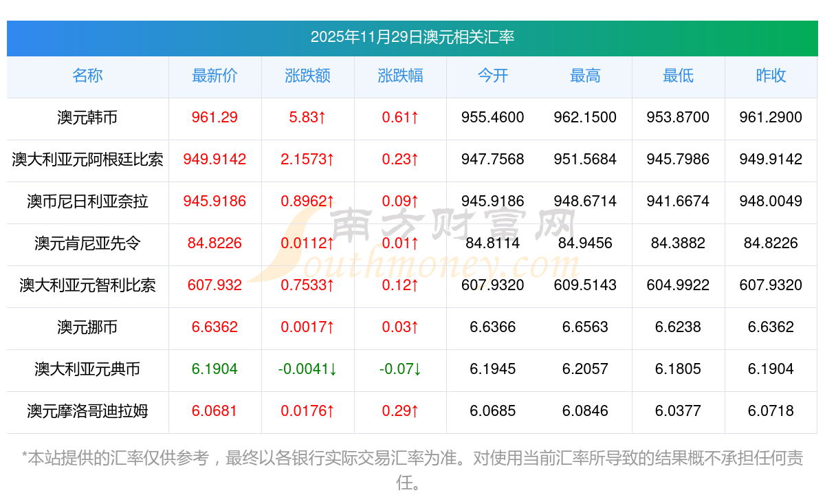Click the red 5.83↑ change amount
This screenshot has height=504, width=825.
pos(307,118)
